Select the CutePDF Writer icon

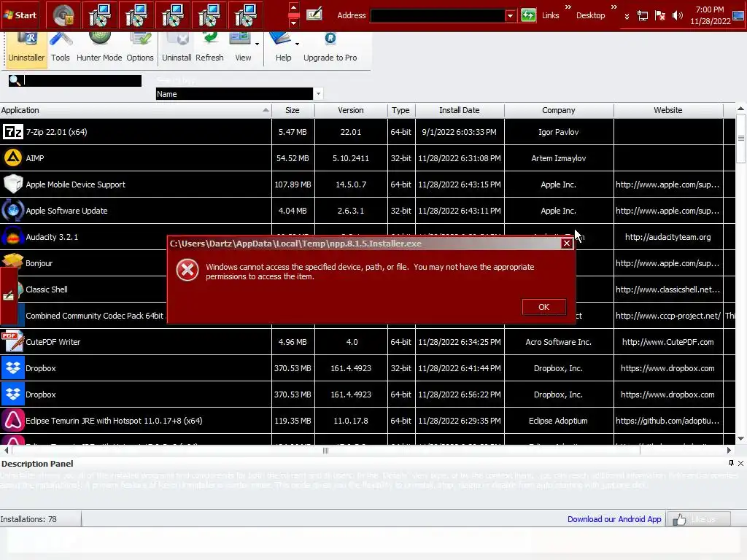(x=13, y=342)
